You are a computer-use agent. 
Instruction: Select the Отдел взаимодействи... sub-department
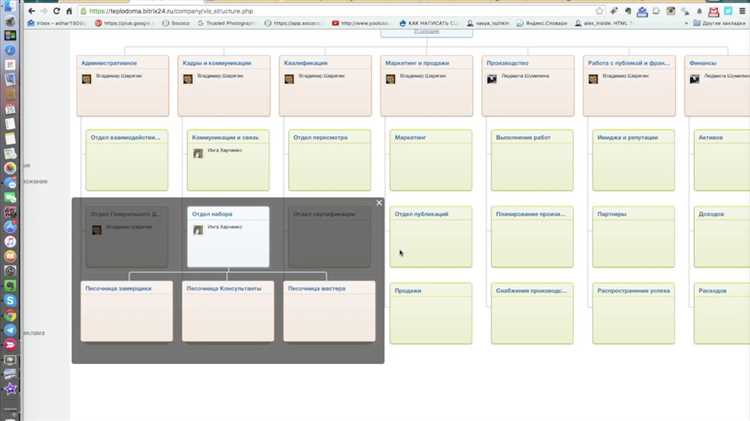[x=127, y=160]
